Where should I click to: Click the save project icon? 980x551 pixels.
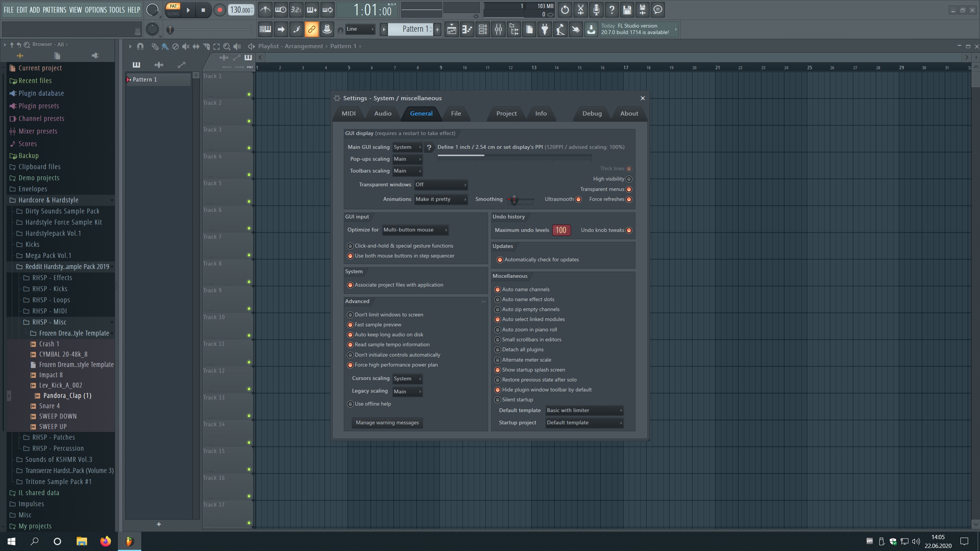point(627,10)
